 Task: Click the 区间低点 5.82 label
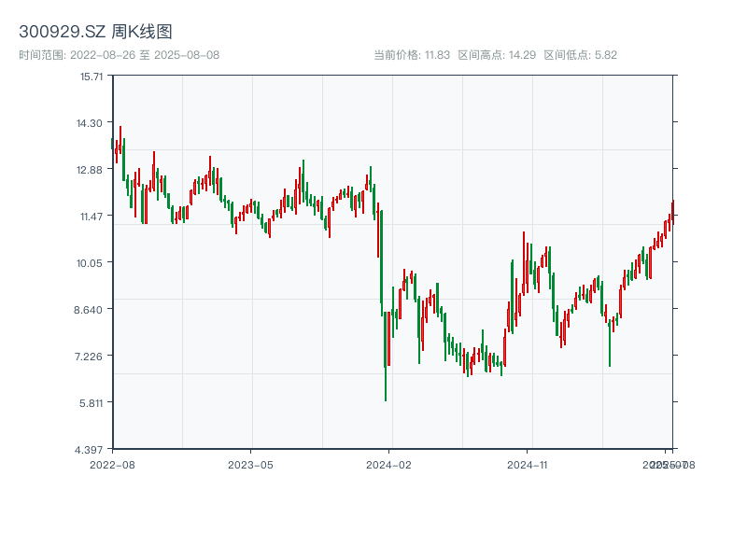(x=580, y=55)
